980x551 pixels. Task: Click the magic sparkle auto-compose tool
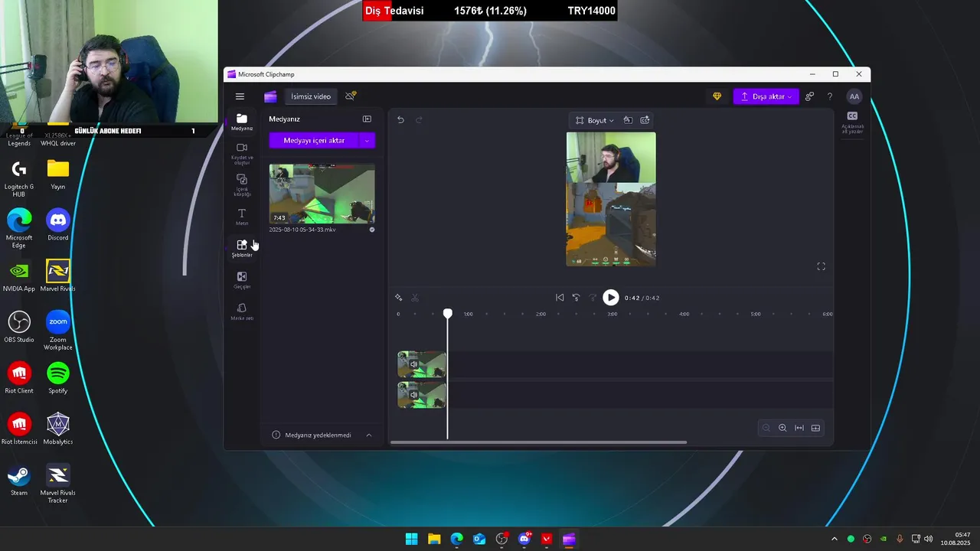399,298
